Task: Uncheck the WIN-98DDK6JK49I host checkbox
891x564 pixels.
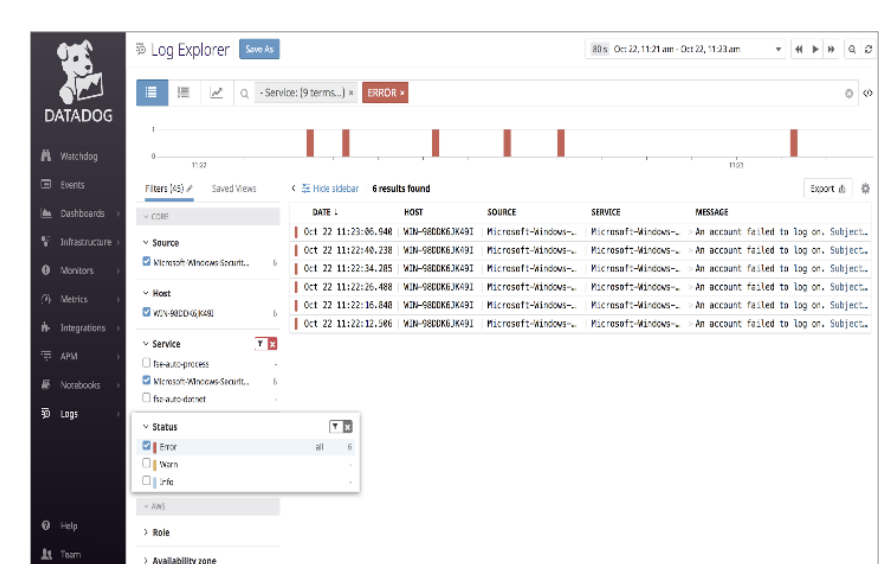Action: point(147,312)
